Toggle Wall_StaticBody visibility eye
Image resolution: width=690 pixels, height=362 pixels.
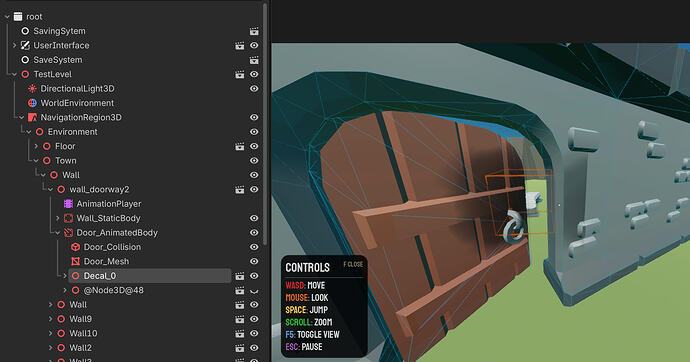(254, 218)
